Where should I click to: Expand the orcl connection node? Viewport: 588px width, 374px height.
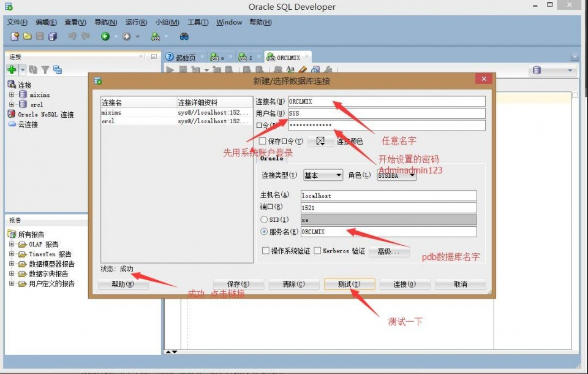coord(12,104)
